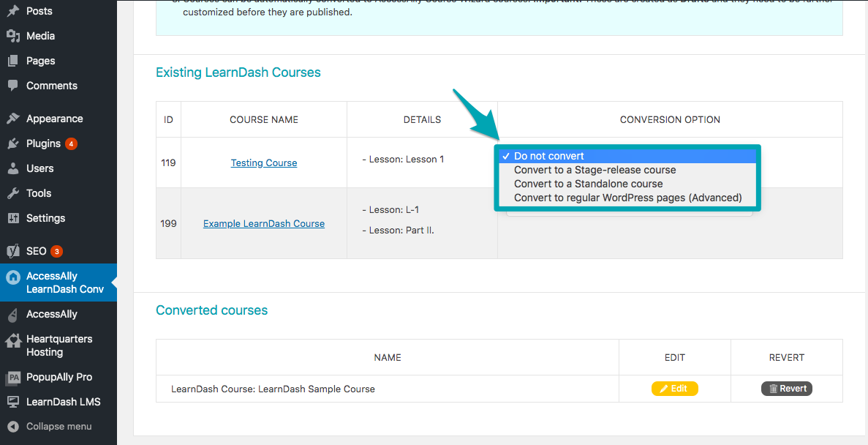Click the "CONVERSION OPTION" column header
Screen dimensions: 868x445
(x=670, y=120)
